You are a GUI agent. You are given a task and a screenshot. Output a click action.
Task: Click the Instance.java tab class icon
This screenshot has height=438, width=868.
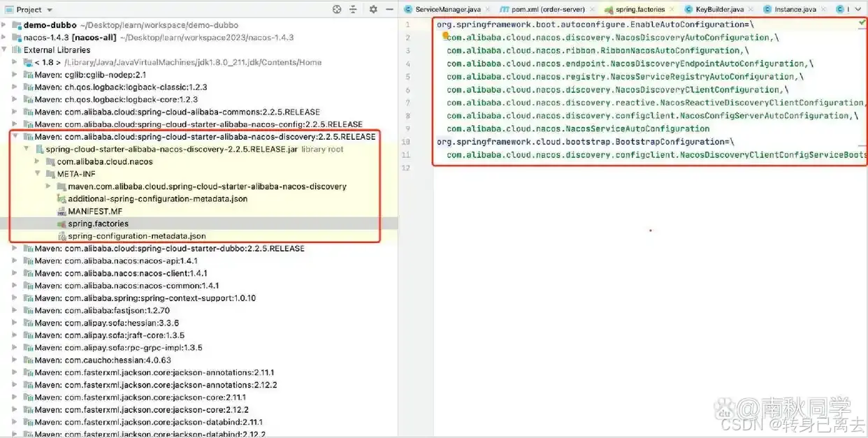click(x=767, y=9)
